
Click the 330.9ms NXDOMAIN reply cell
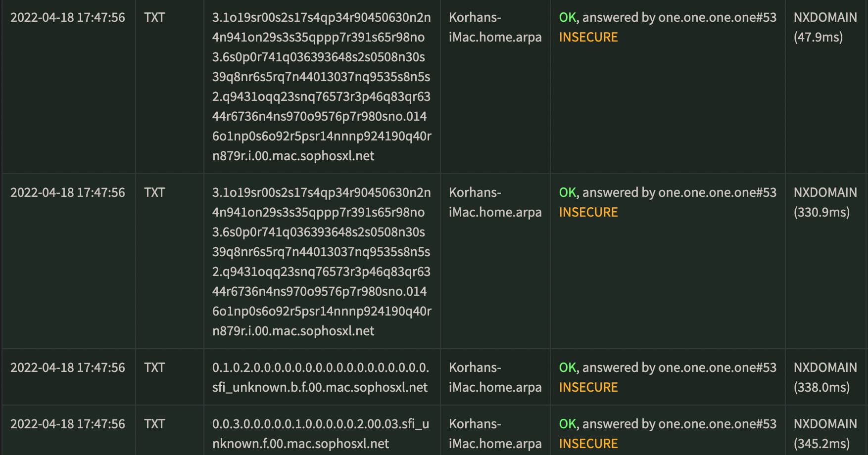pos(825,202)
